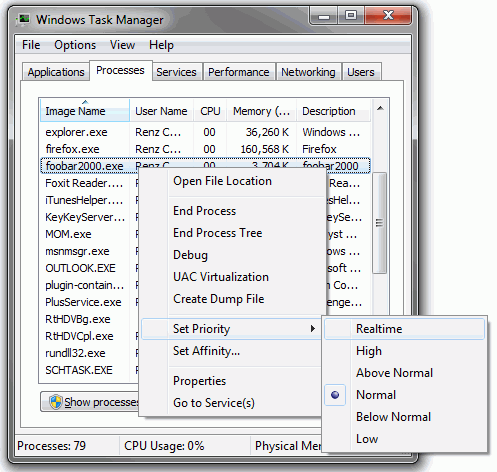Screen dimensions: 497x472
Task: Open the Users tab
Action: click(x=361, y=72)
